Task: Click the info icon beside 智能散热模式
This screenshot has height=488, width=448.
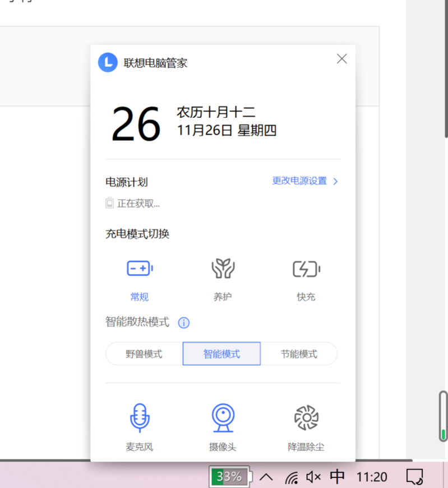Action: [183, 323]
